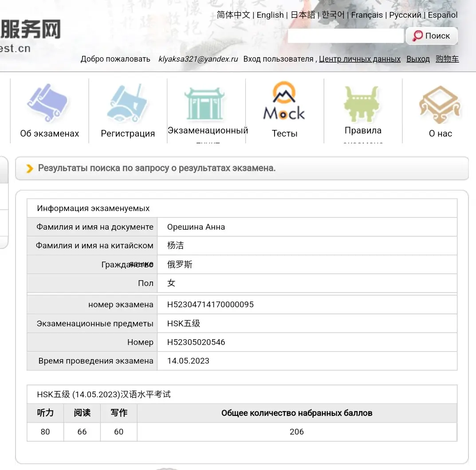Select the listening score 80
Screen dimensions: 476x470
coord(45,432)
